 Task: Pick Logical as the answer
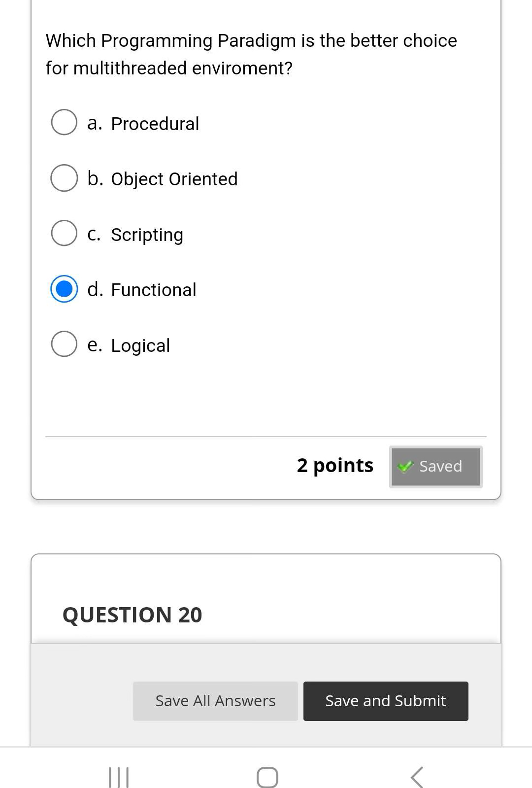[x=64, y=344]
